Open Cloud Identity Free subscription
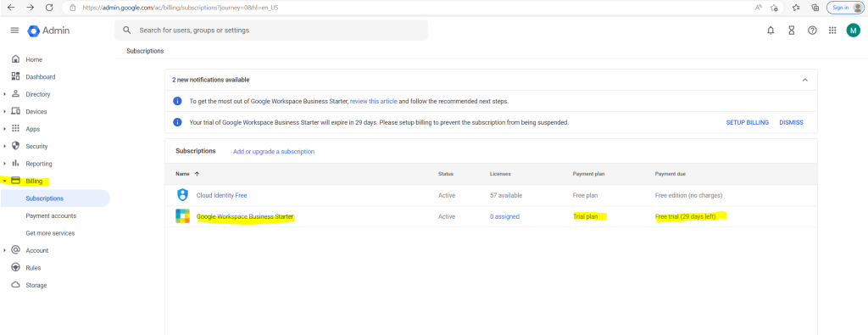The width and height of the screenshot is (868, 335). coord(221,195)
